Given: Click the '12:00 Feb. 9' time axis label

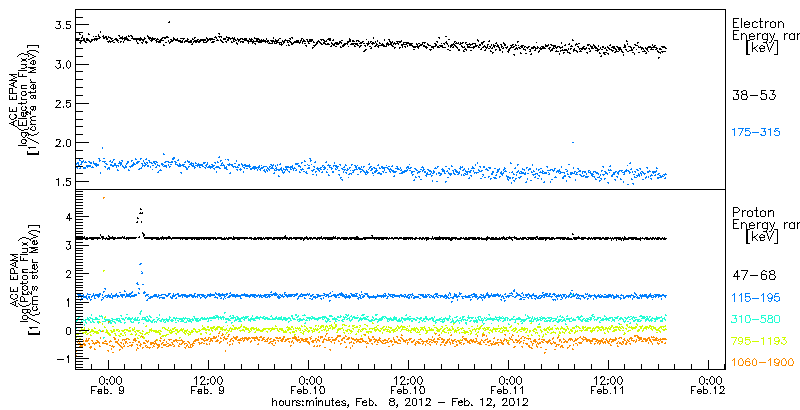Looking at the screenshot, I should [x=209, y=386].
